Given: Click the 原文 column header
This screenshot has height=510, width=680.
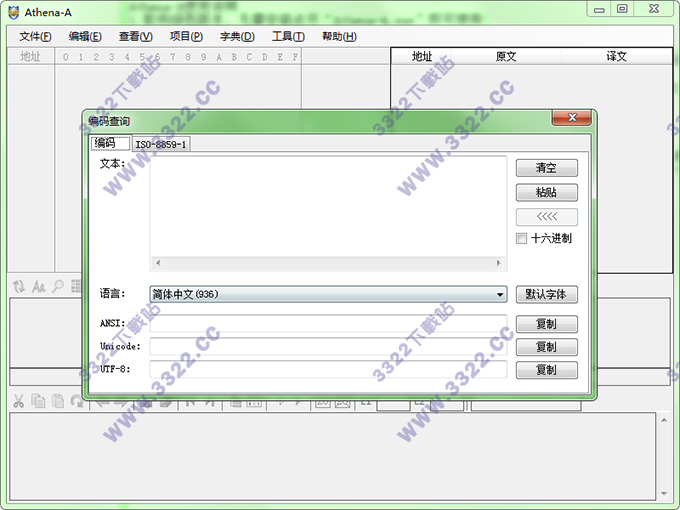Looking at the screenshot, I should tap(506, 56).
